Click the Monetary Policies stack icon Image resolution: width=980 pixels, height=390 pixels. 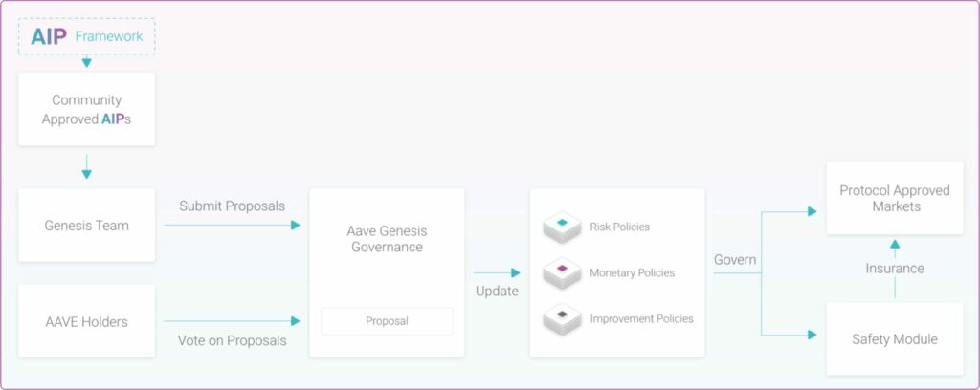click(x=562, y=273)
